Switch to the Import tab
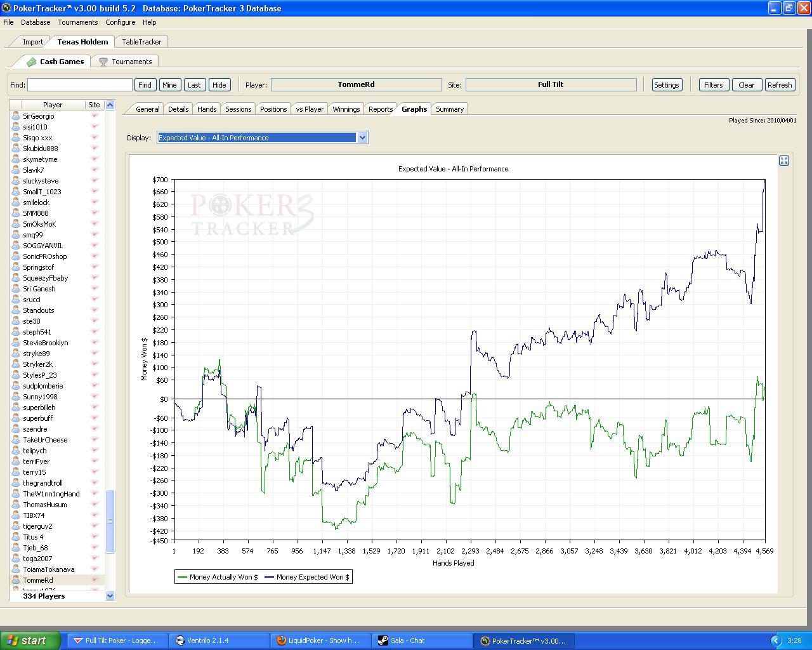This screenshot has height=650, width=812. (x=33, y=42)
